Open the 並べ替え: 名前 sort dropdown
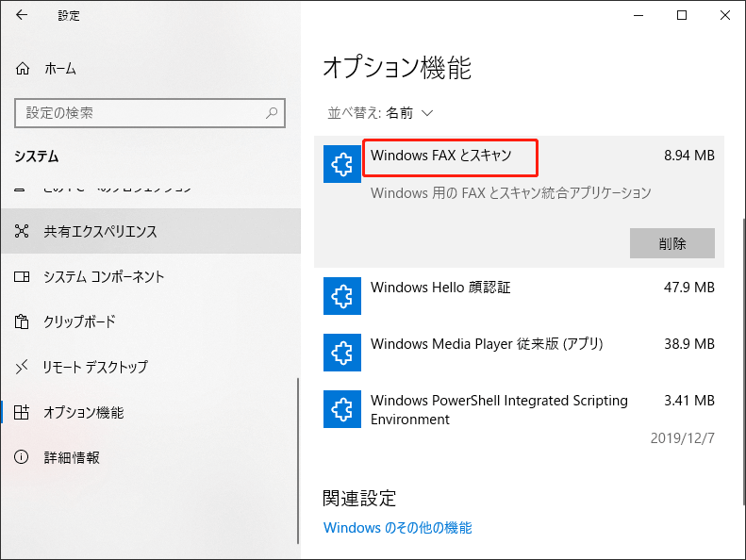Viewport: 746px width, 560px height. tap(380, 113)
